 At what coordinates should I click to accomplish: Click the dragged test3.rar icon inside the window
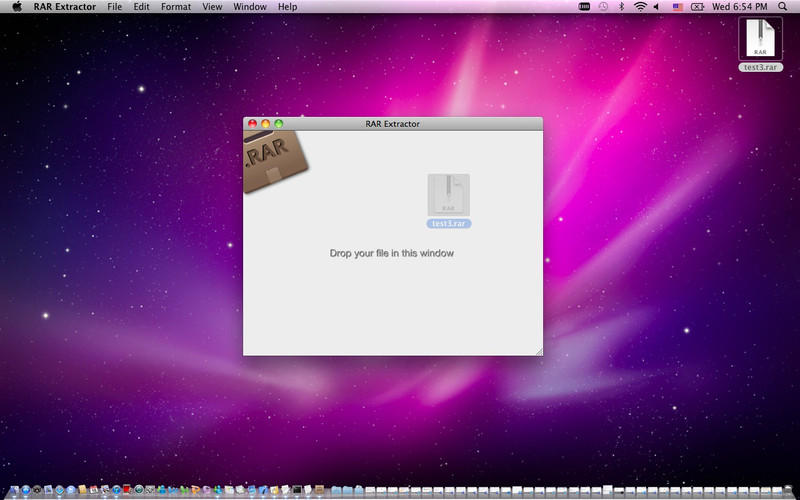coord(448,195)
